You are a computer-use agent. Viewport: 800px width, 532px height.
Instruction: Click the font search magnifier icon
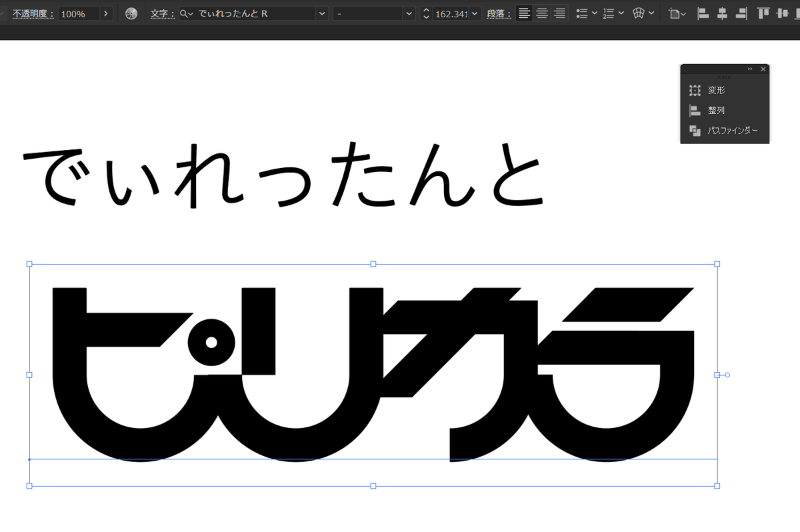(186, 13)
